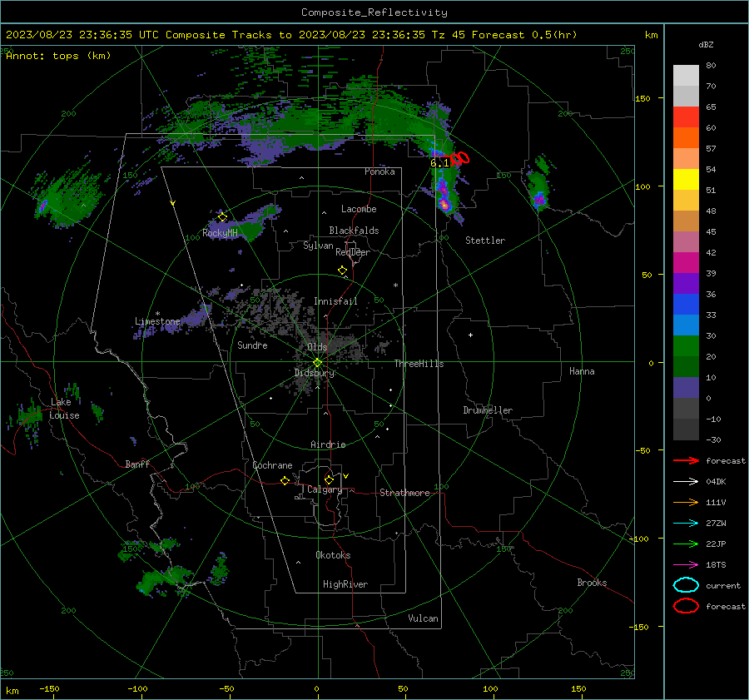The height and width of the screenshot is (700, 749).
Task: Select the yellow diamond marker above RockyMH
Action: 222,217
